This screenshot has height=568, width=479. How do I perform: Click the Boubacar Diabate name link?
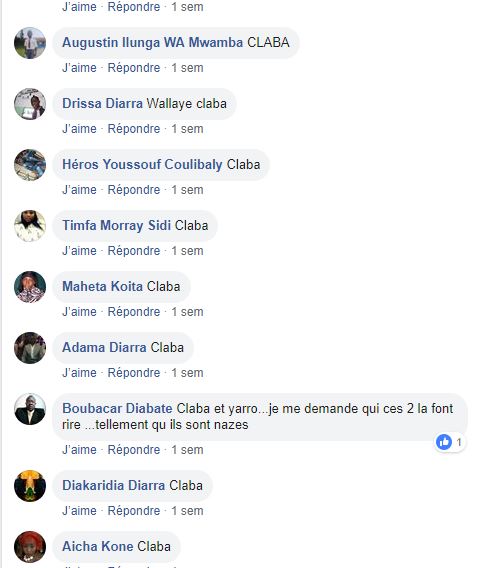click(117, 409)
